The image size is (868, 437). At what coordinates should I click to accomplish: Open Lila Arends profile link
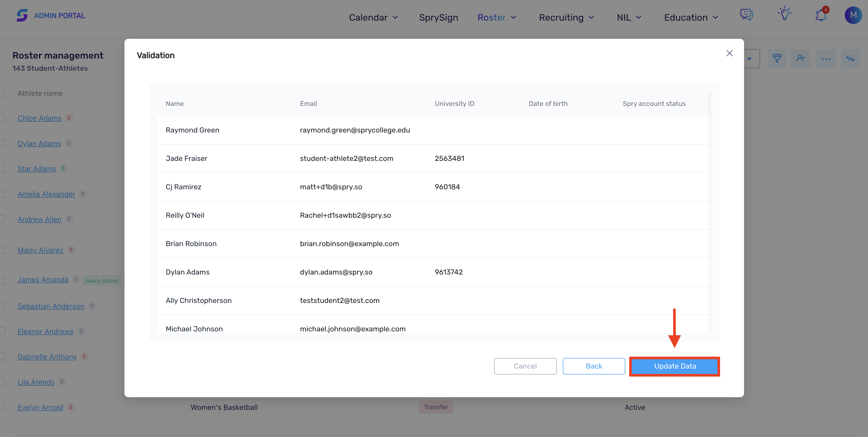pos(36,382)
